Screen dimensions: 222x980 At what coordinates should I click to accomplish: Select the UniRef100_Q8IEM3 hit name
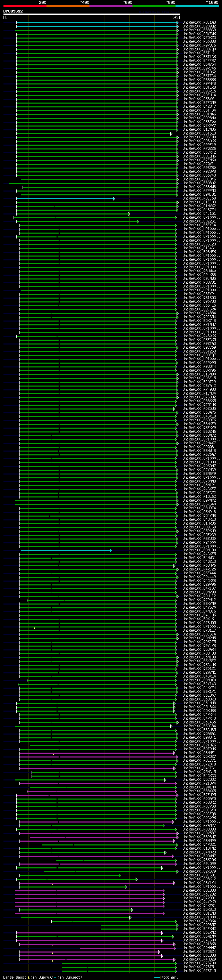199,913
